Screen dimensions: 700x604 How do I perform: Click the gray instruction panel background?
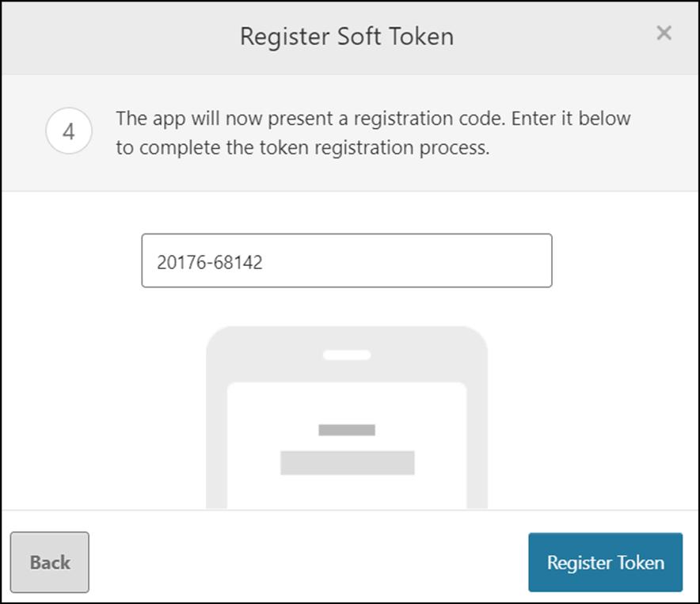351,174
